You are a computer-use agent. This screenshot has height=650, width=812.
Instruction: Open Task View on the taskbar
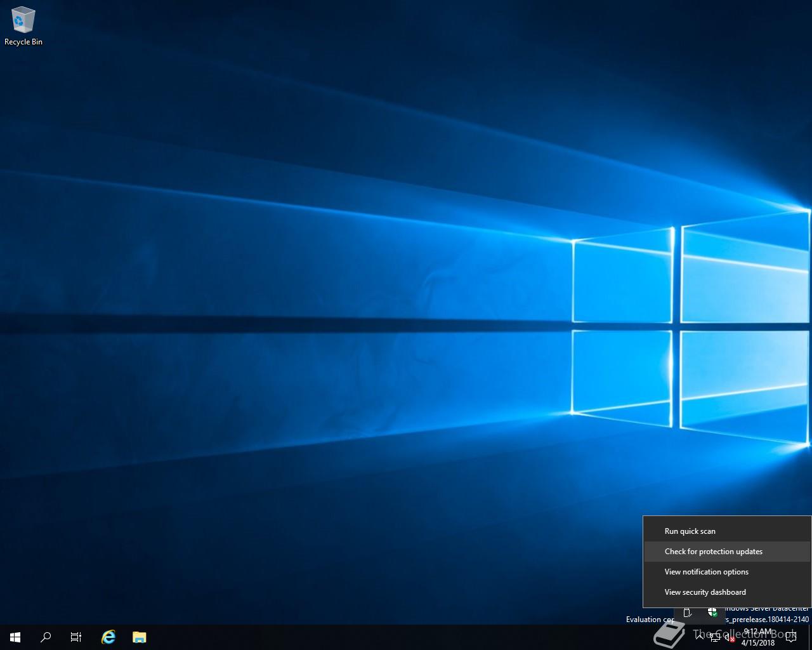point(76,637)
